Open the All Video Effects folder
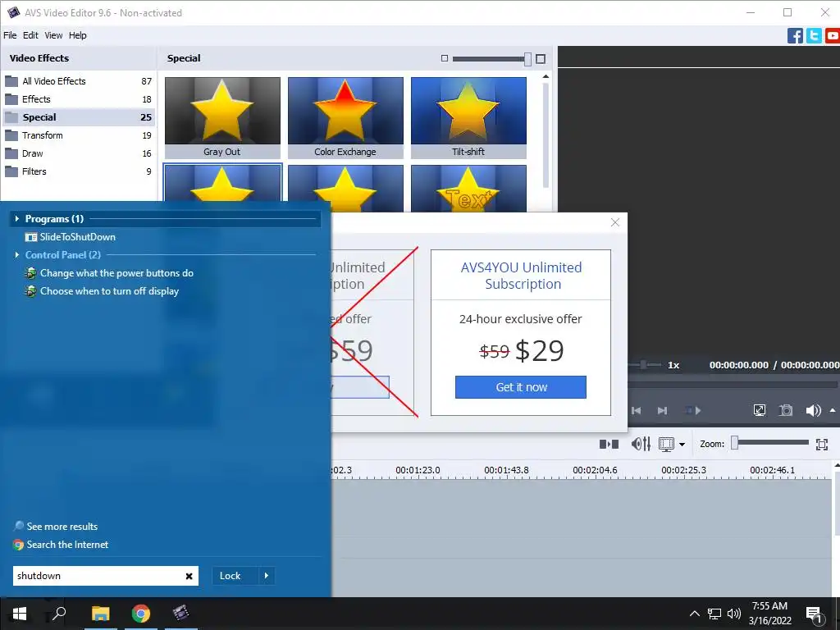840x630 pixels. [78, 81]
